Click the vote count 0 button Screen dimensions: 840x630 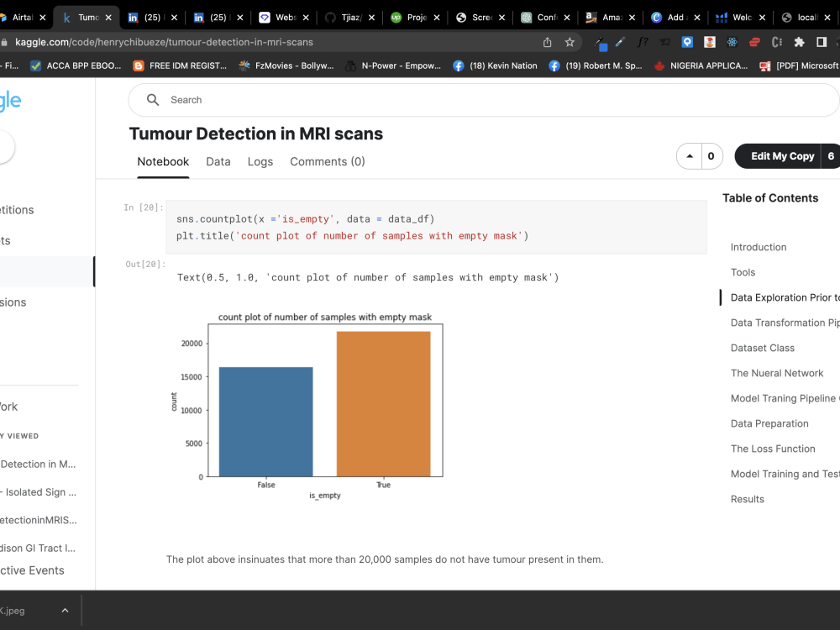coord(711,156)
